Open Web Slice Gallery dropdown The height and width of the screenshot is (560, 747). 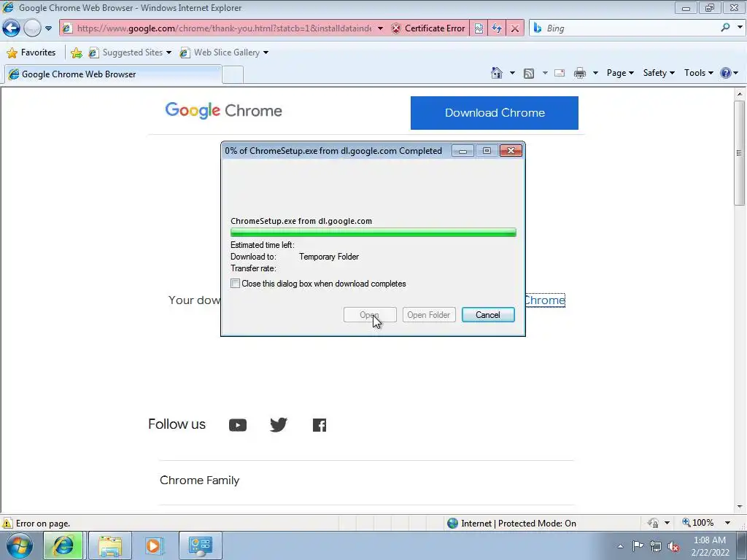point(224,52)
